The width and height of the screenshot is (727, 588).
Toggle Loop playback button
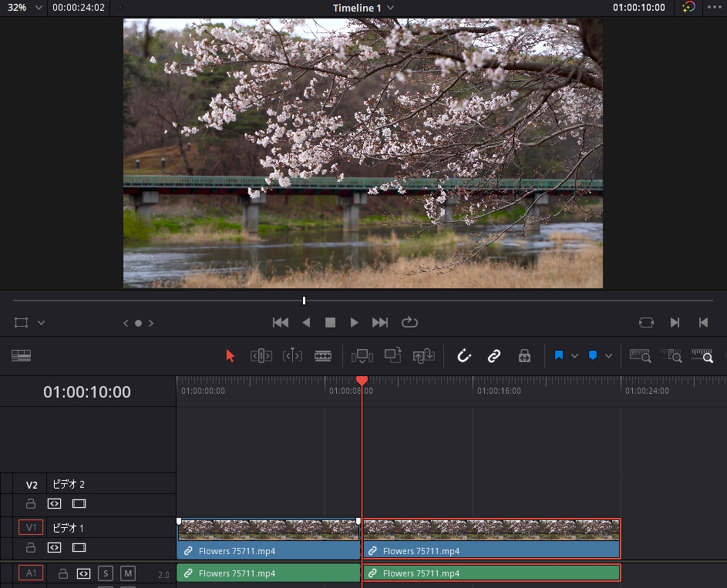pyautogui.click(x=409, y=323)
